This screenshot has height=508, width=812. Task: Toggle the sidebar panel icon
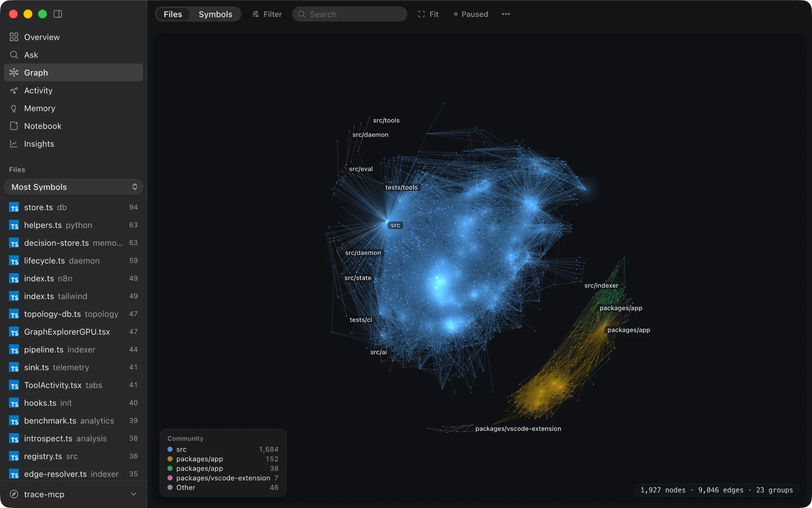58,14
